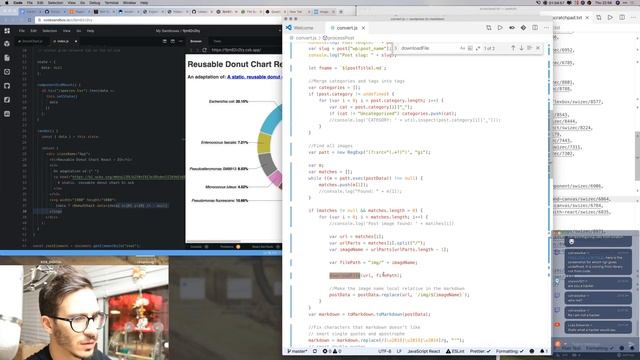Screen dimensions: 640x360
Task: Open notifications bell in status bar
Action: tap(543, 351)
